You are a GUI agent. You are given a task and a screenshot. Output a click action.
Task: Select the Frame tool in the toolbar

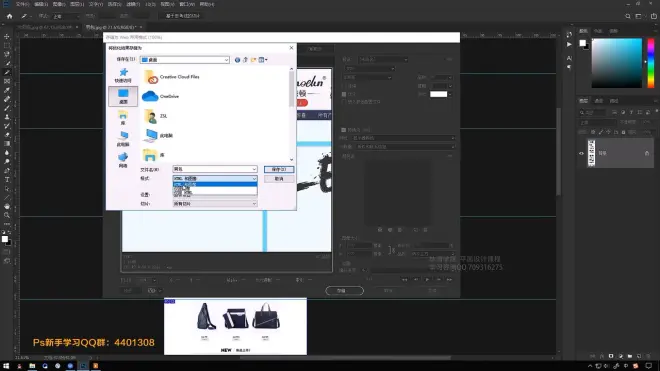pos(7,81)
